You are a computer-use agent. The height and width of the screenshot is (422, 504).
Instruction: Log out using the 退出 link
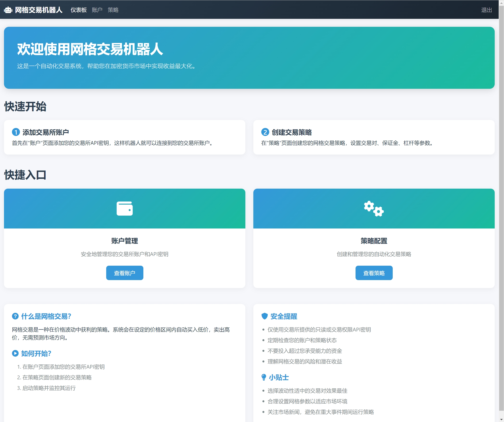point(487,10)
